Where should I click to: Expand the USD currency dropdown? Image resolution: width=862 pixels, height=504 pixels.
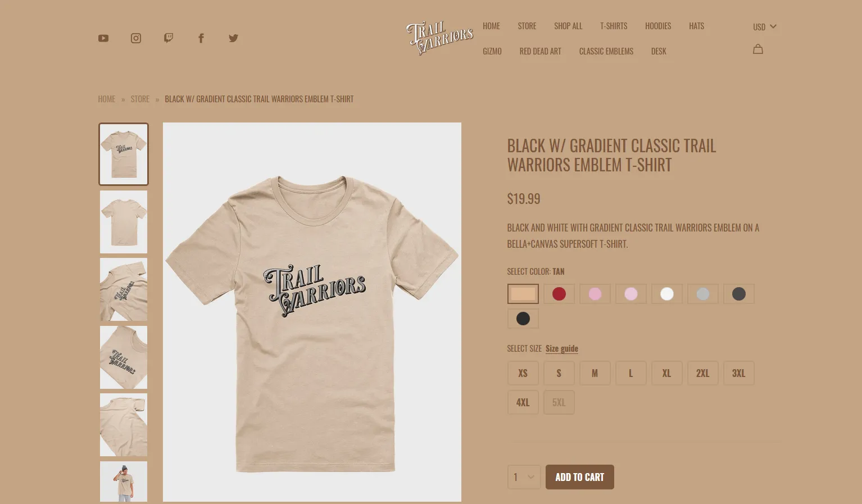[765, 26]
